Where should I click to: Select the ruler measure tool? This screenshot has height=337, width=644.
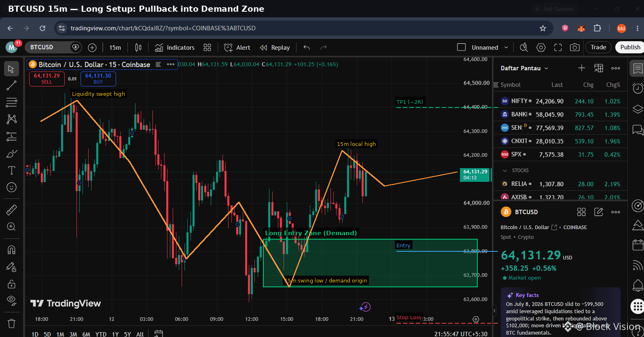coord(11,210)
